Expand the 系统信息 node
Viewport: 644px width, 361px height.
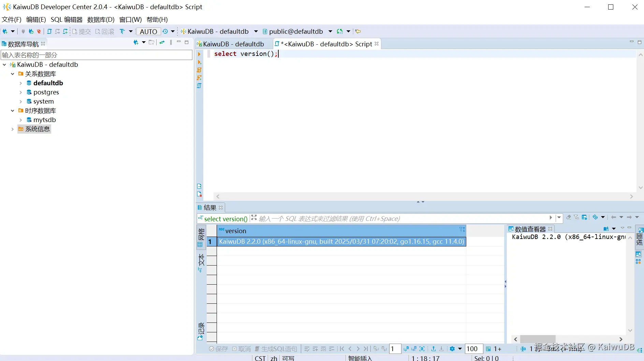point(13,129)
